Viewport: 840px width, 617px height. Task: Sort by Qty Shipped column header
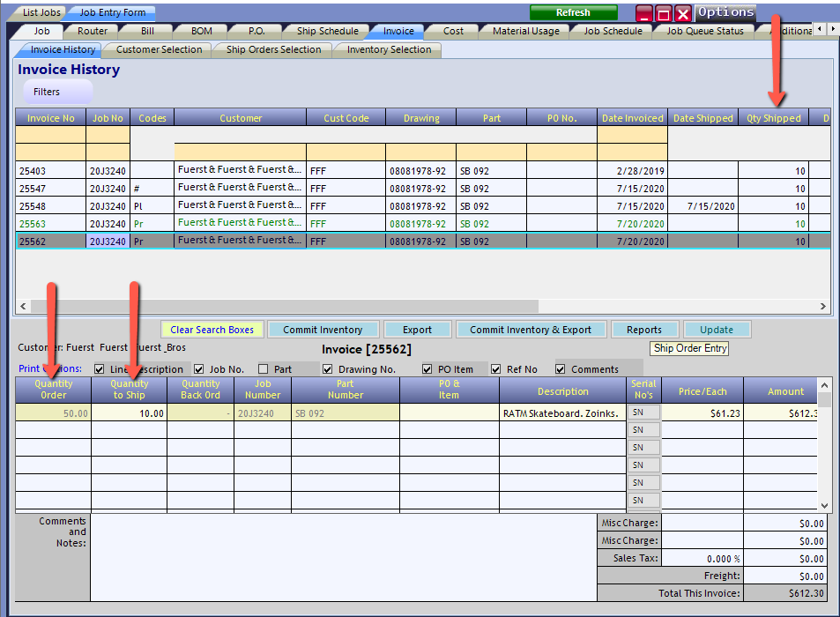point(774,118)
